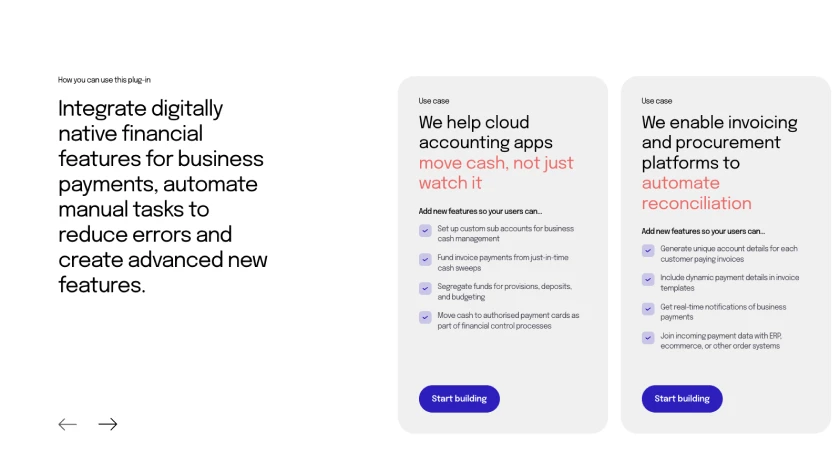Image resolution: width=840 pixels, height=474 pixels.
Task: Toggle checkbox for move cash to payment cards
Action: point(425,317)
